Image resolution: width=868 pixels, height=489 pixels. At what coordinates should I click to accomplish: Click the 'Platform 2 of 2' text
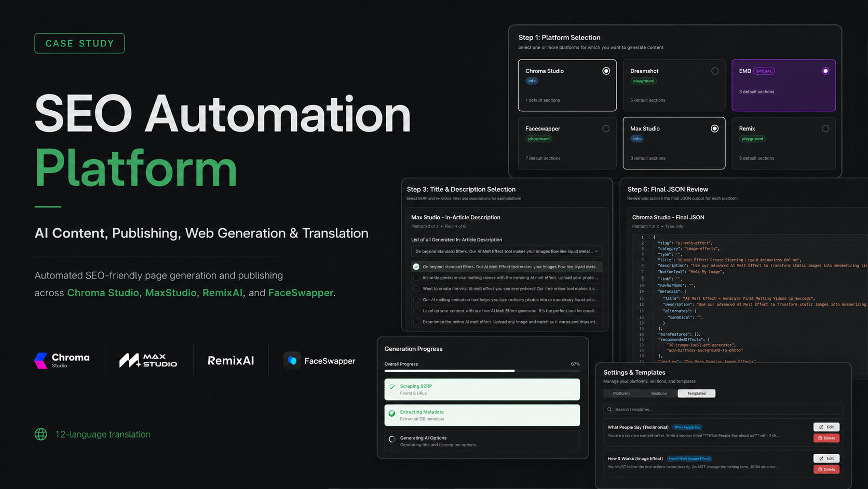425,227
